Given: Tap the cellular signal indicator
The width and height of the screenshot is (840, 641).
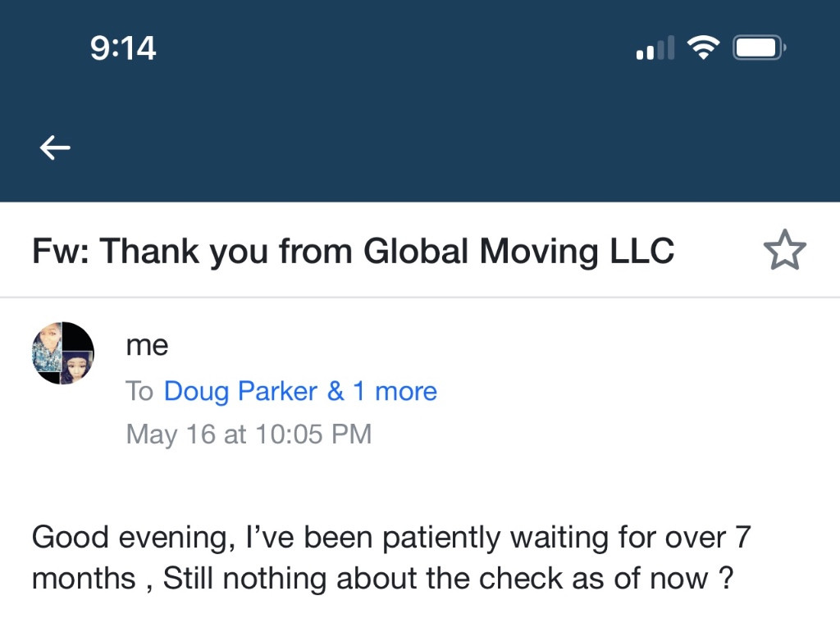Looking at the screenshot, I should [654, 48].
